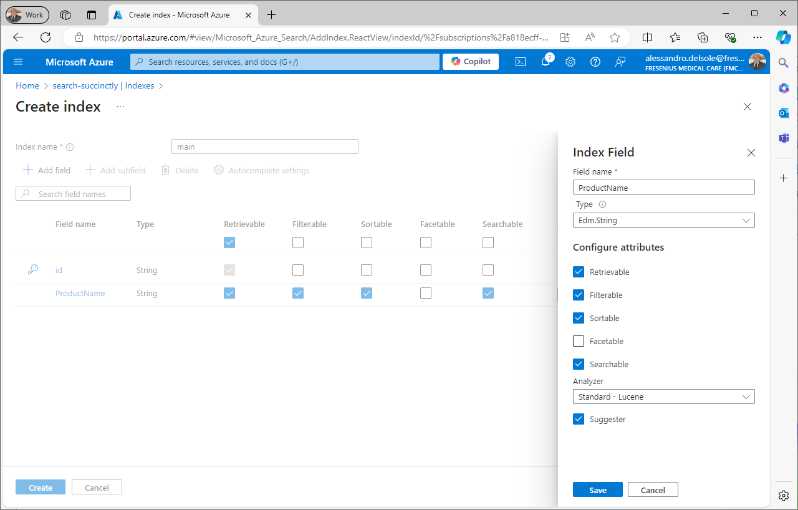The image size is (798, 510).
Task: Click the Type info icon in Index Field
Action: pyautogui.click(x=602, y=204)
